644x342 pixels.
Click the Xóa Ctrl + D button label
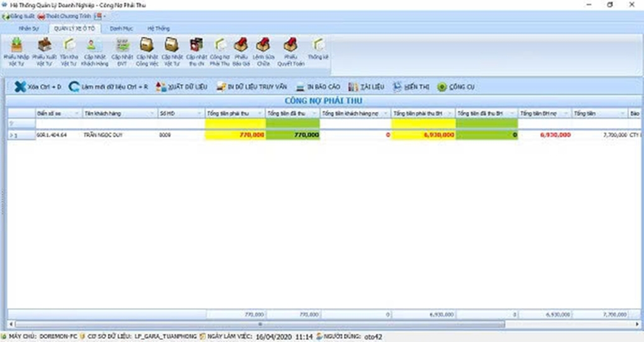45,87
